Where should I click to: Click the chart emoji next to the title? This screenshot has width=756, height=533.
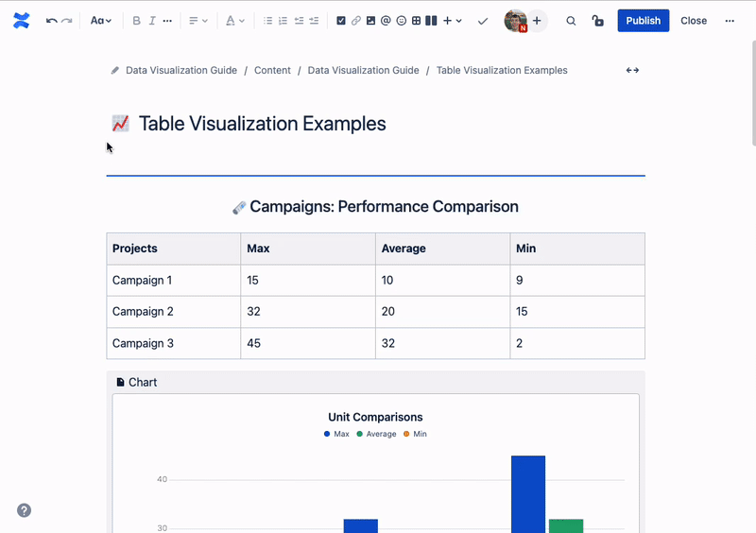[120, 124]
